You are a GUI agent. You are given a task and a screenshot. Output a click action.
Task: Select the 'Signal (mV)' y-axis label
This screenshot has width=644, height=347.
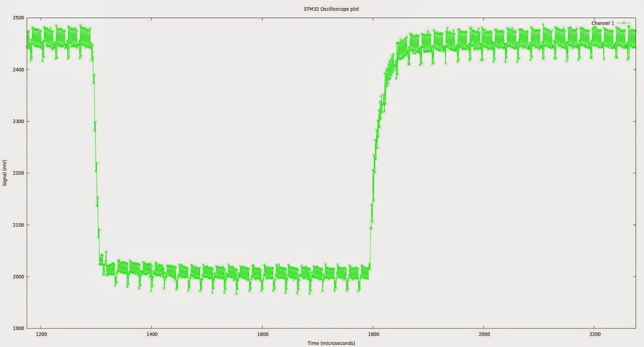pos(5,173)
